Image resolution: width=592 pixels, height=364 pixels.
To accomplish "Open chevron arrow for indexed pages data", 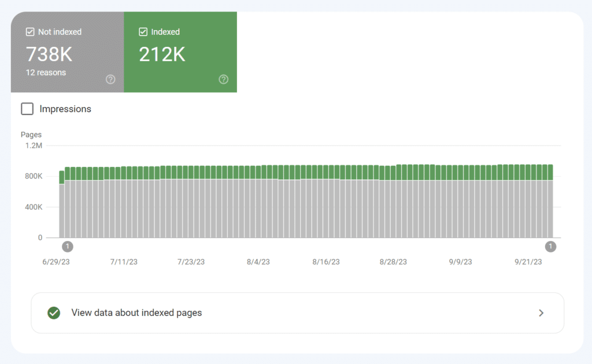I will pyautogui.click(x=541, y=313).
